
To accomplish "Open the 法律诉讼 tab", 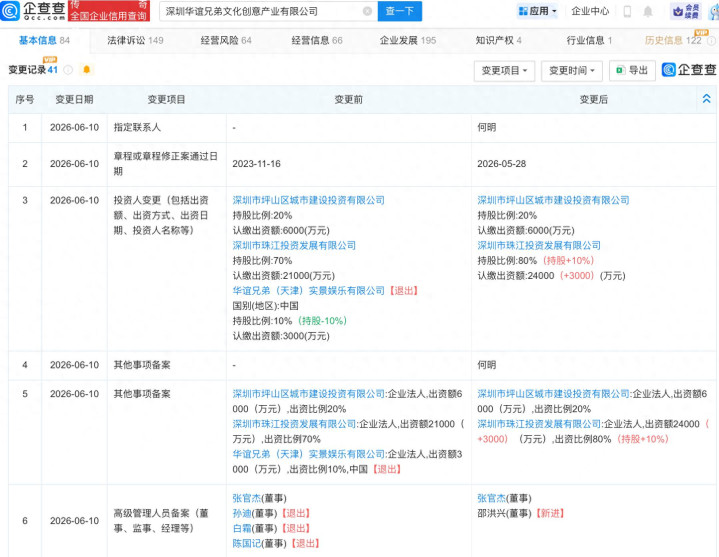I will [135, 40].
